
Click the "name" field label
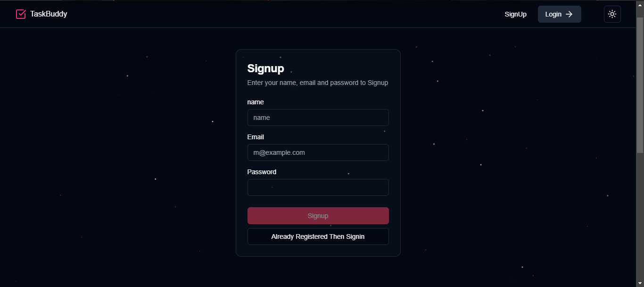click(256, 102)
